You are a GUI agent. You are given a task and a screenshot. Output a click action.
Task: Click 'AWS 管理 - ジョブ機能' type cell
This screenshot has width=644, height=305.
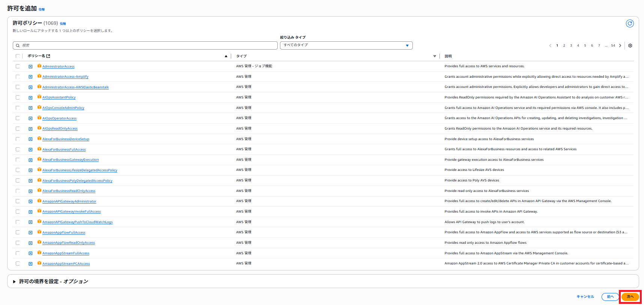point(254,66)
